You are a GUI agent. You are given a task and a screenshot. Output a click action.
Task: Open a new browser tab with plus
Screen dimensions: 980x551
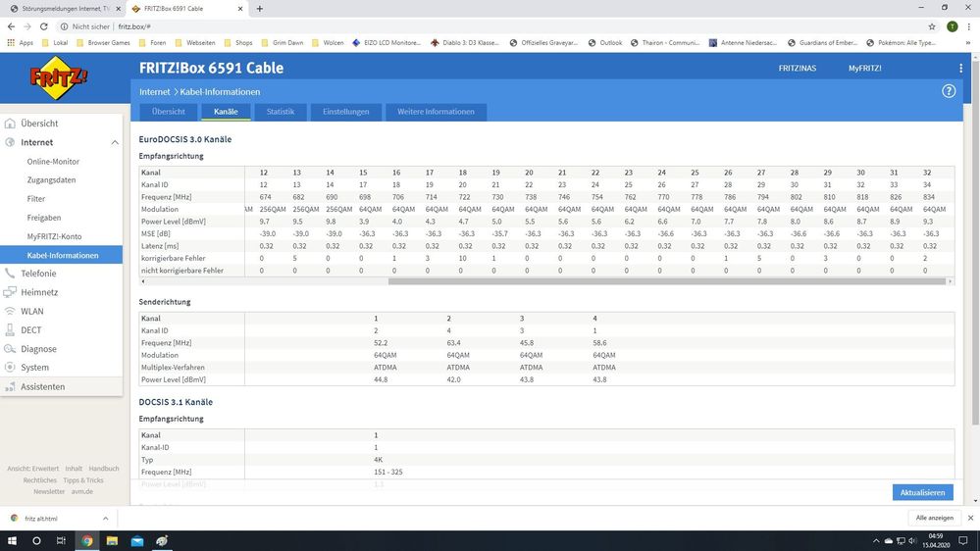pos(259,9)
